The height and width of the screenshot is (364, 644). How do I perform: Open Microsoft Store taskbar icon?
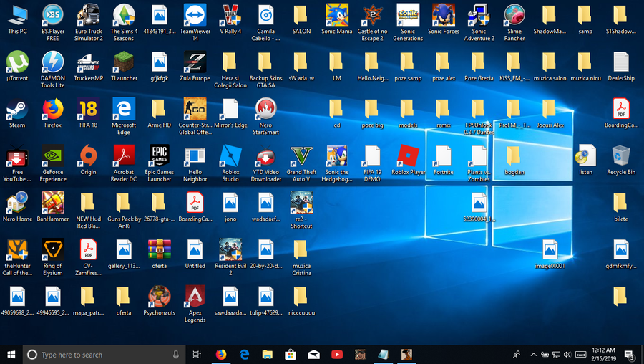[291, 355]
